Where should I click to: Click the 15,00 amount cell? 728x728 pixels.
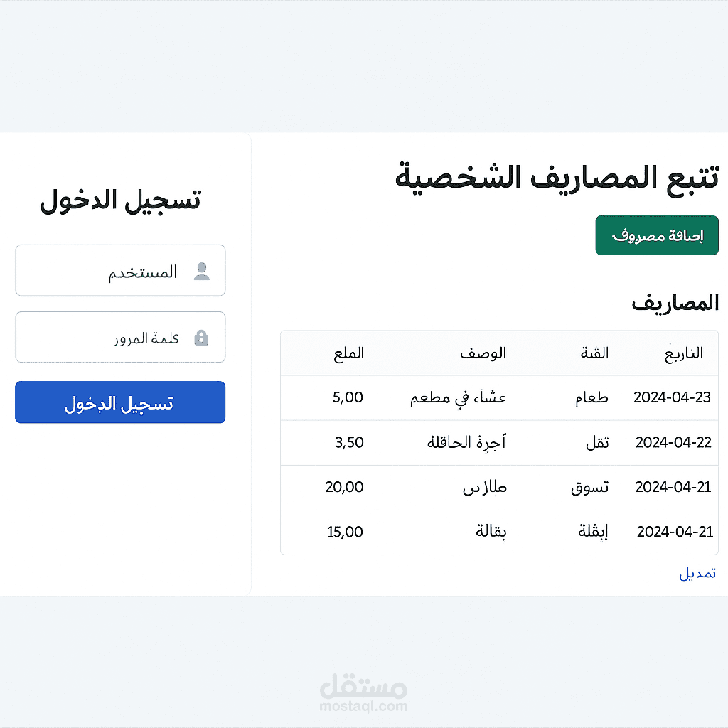pyautogui.click(x=345, y=532)
